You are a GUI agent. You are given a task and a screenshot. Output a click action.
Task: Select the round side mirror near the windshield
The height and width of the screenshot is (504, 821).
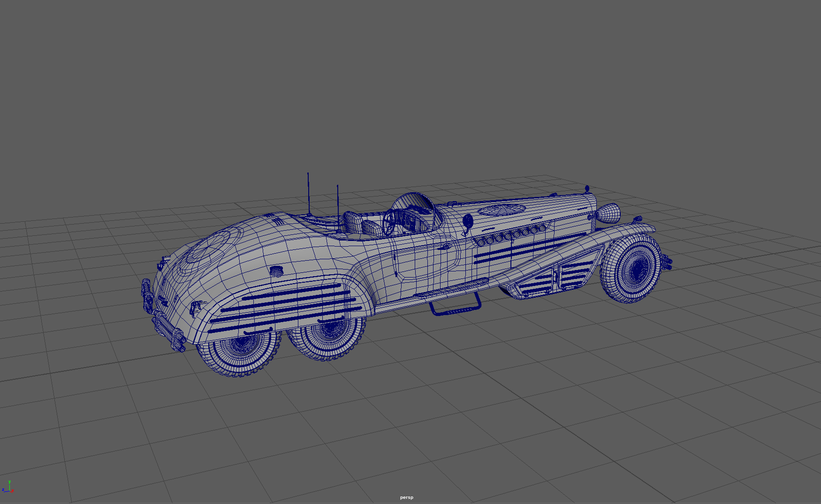(x=467, y=222)
